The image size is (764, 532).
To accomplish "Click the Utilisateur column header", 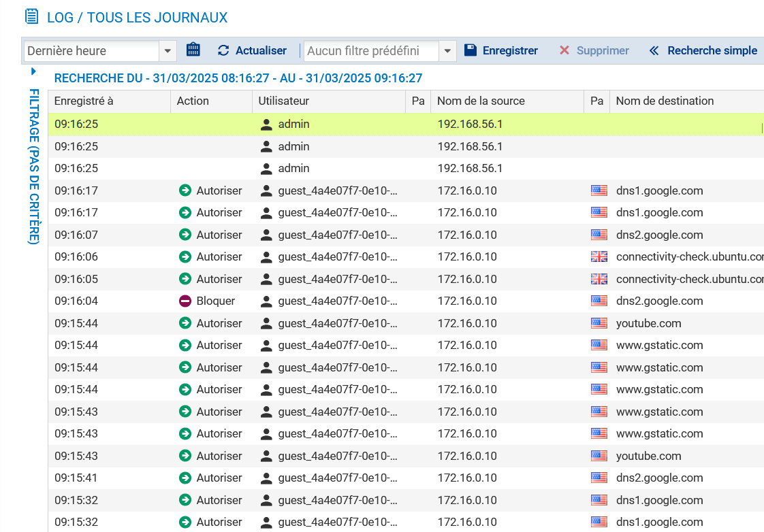I will point(283,101).
